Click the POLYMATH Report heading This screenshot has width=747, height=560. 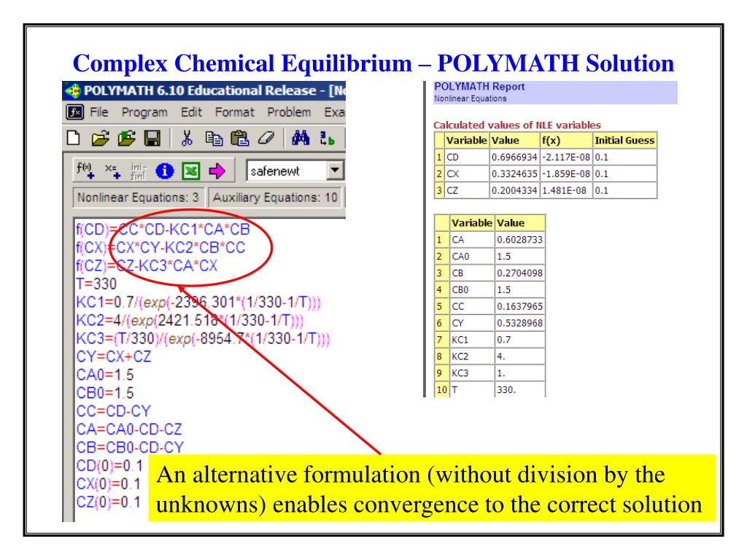tap(479, 87)
